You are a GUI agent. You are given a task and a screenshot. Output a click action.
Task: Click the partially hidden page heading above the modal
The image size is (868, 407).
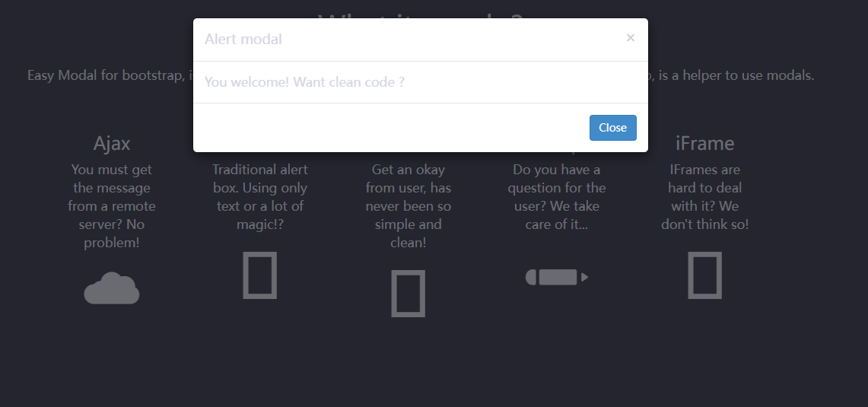tap(421, 14)
